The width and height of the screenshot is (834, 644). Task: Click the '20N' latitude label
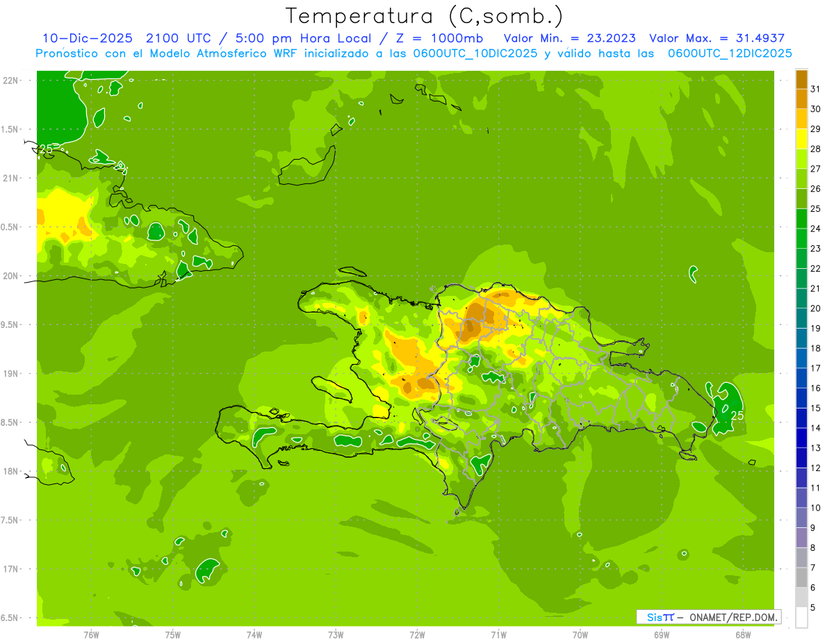point(10,276)
